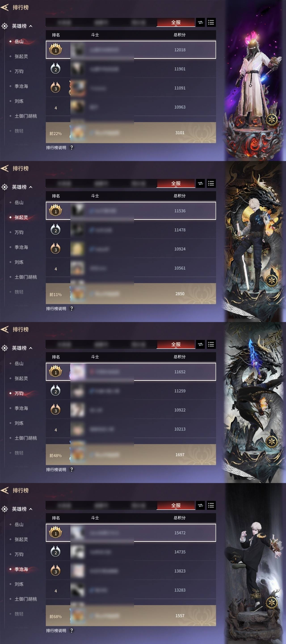Image resolution: width=286 pixels, height=644 pixels.
Task: Toggle the swap-arrows button above the 15472 score list
Action: coord(200,506)
